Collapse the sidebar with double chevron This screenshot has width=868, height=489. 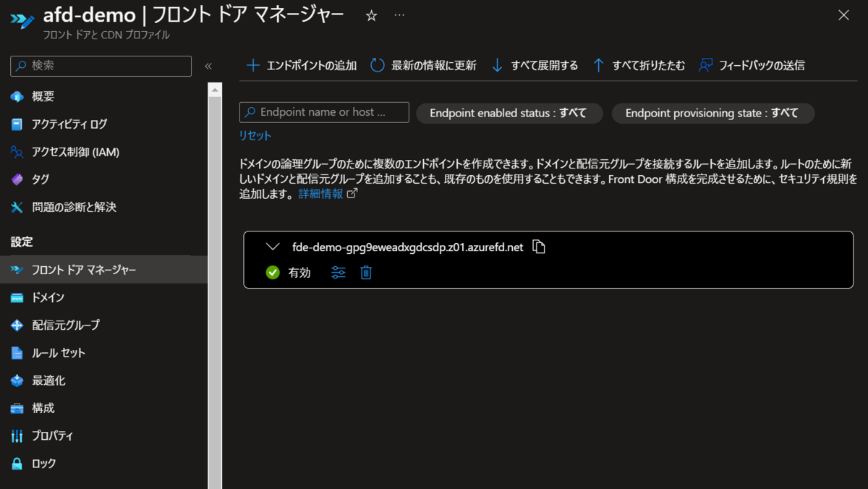[x=208, y=66]
